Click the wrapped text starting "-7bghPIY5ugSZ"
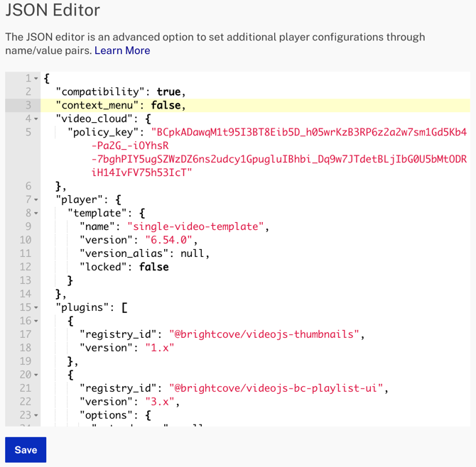 click(x=279, y=159)
